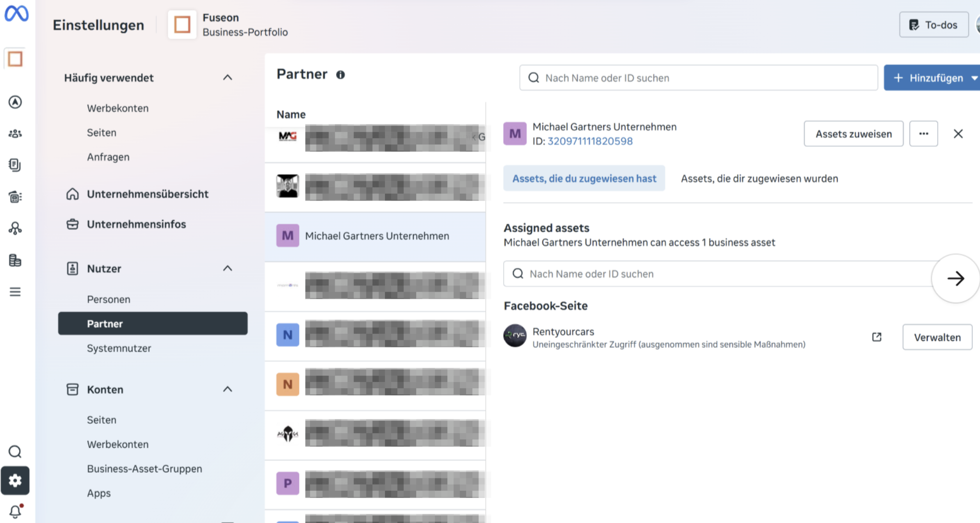Open the business hierarchy icon in sidebar
This screenshot has height=523, width=980.
tap(15, 228)
